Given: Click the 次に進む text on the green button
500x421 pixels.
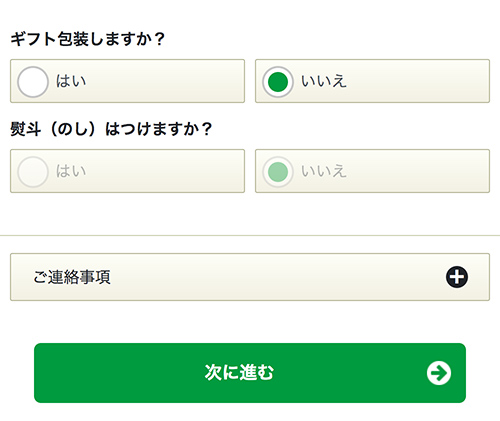Looking at the screenshot, I should click(239, 372).
